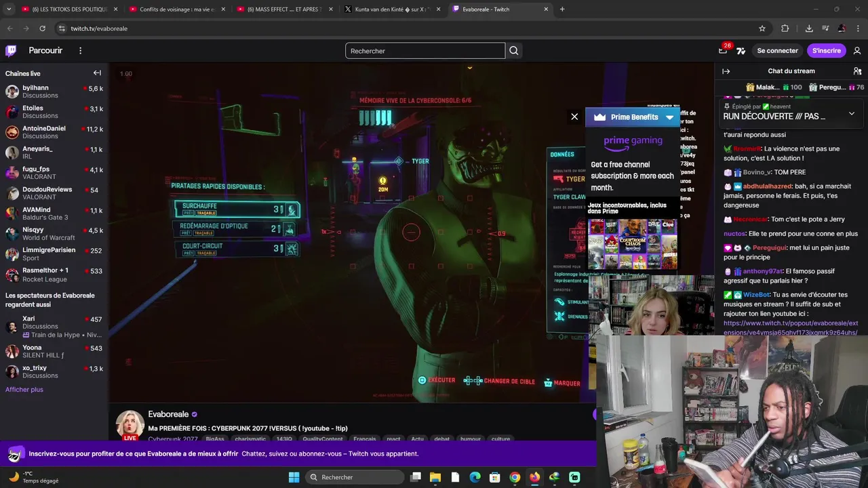Screen dimensions: 868x488
Task: Click the Se connecter button
Action: pos(777,51)
